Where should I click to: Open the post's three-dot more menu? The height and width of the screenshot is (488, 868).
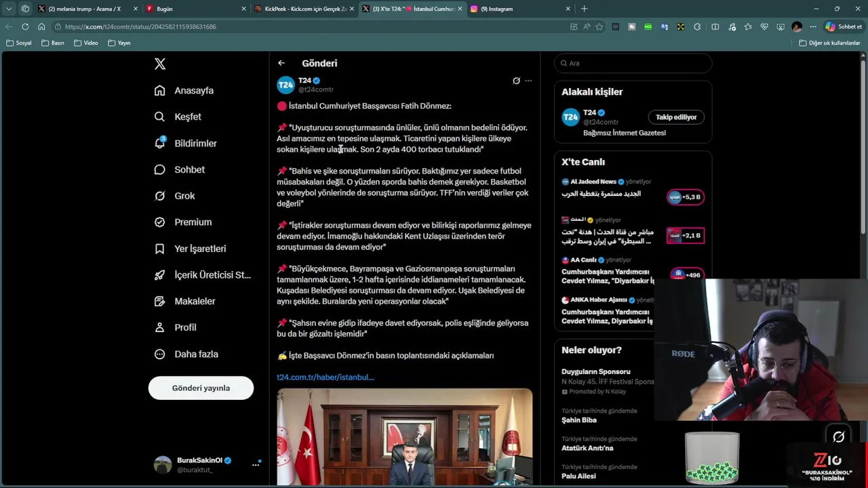pos(528,81)
